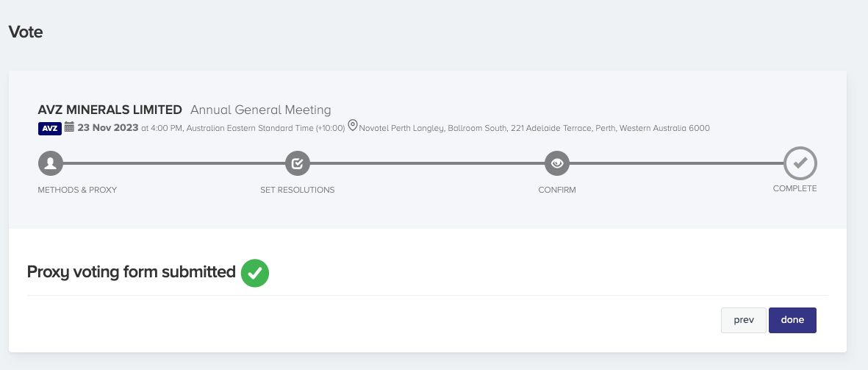Go back with the prev button
The height and width of the screenshot is (370, 868).
pyautogui.click(x=744, y=320)
